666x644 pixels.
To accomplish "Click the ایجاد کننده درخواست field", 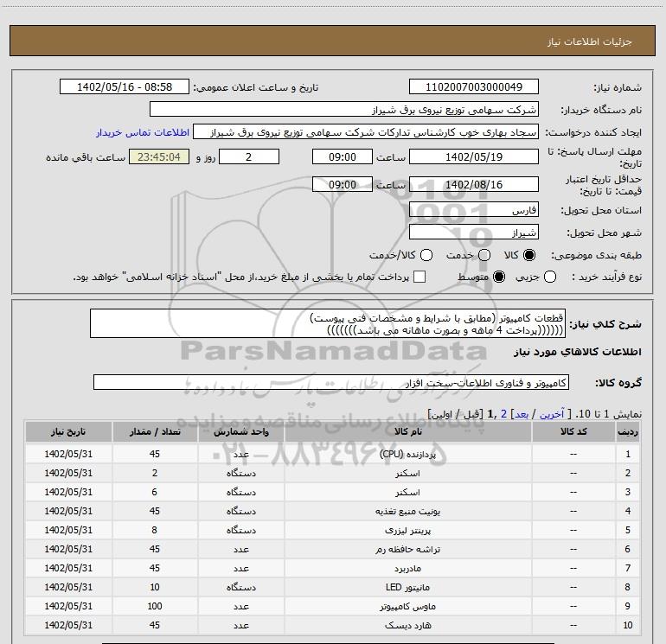I will click(x=366, y=131).
